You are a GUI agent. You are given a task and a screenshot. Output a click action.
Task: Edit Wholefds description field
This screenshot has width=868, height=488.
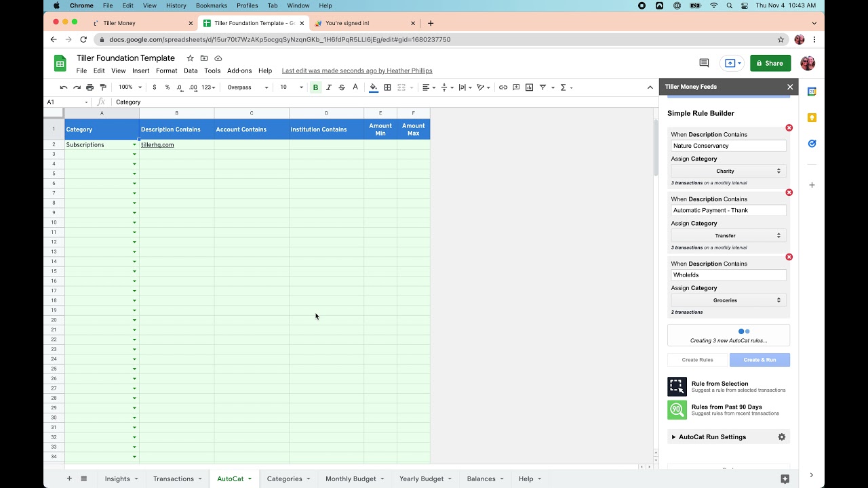(729, 275)
